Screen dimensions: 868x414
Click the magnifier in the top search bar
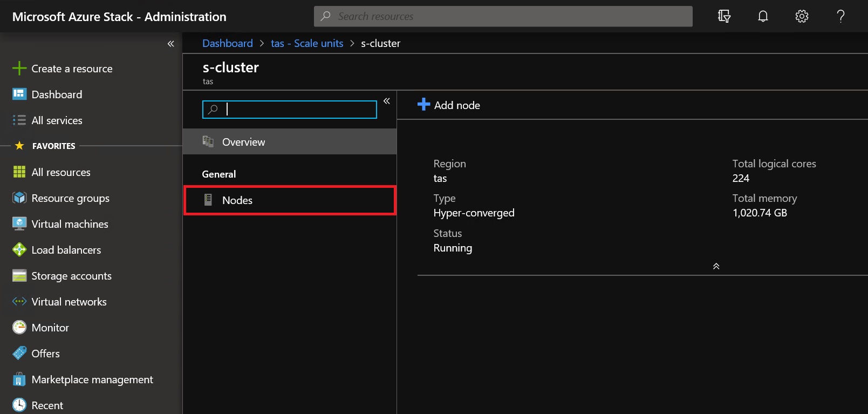click(325, 16)
